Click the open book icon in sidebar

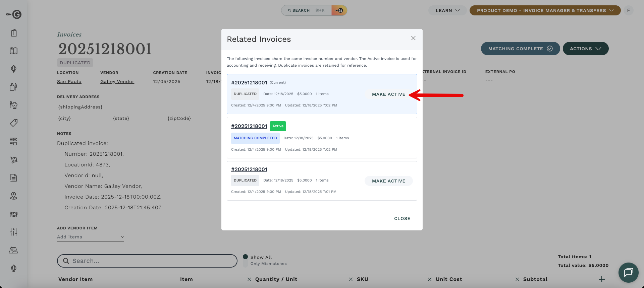point(13,51)
